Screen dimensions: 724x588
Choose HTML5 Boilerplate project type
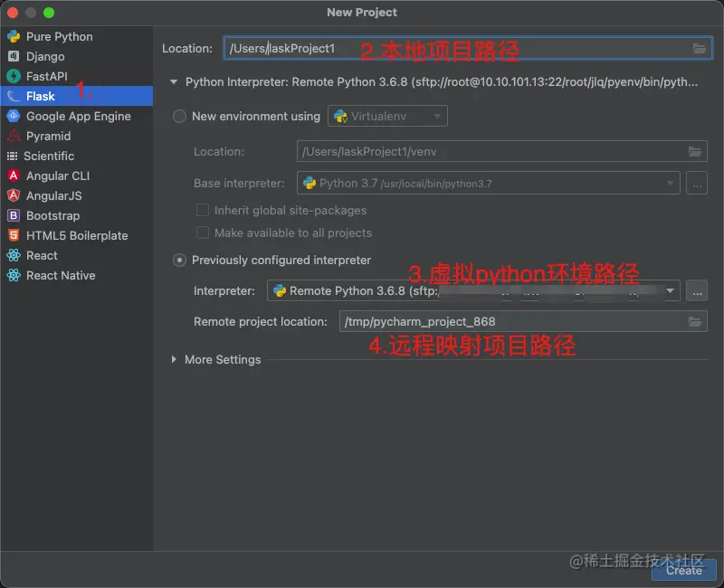77,235
